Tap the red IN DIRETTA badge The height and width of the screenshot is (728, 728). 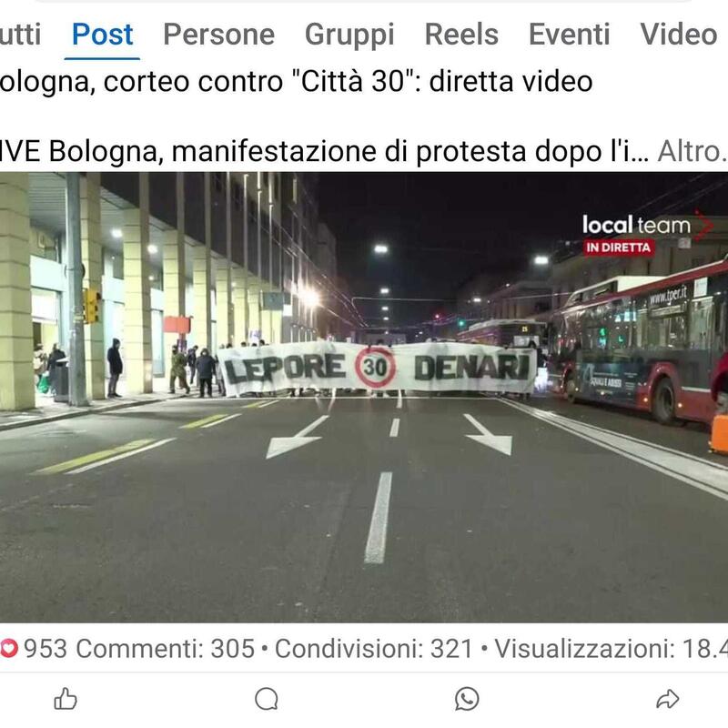[619, 248]
